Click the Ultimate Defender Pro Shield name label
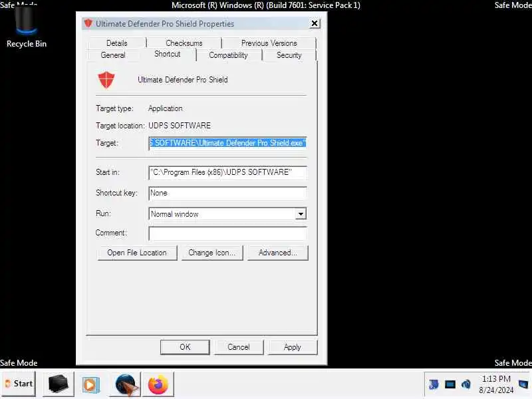 (182, 80)
